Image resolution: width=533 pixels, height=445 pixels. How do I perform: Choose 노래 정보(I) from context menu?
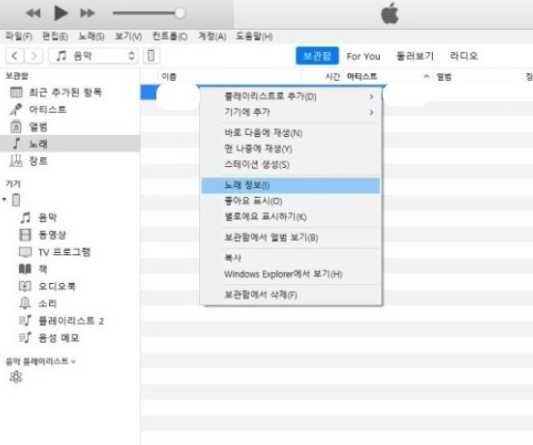click(x=291, y=185)
